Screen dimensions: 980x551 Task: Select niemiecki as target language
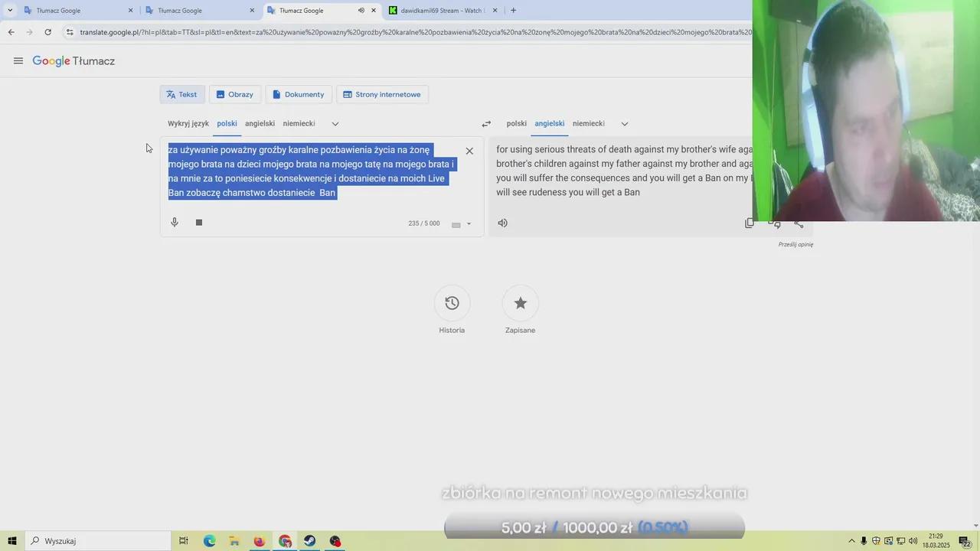click(x=589, y=123)
